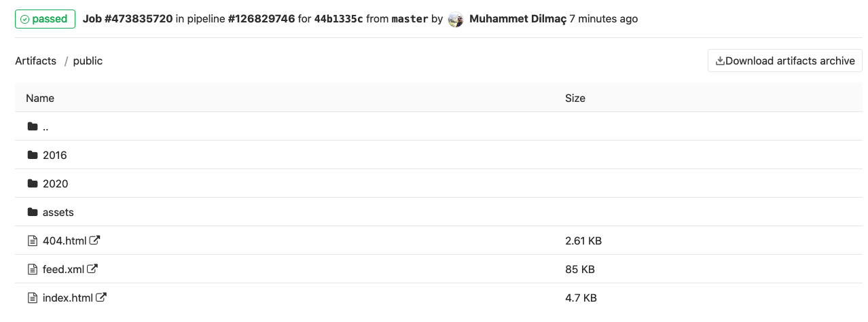Select the public breadcrumb item
The width and height of the screenshot is (868, 322).
point(88,60)
